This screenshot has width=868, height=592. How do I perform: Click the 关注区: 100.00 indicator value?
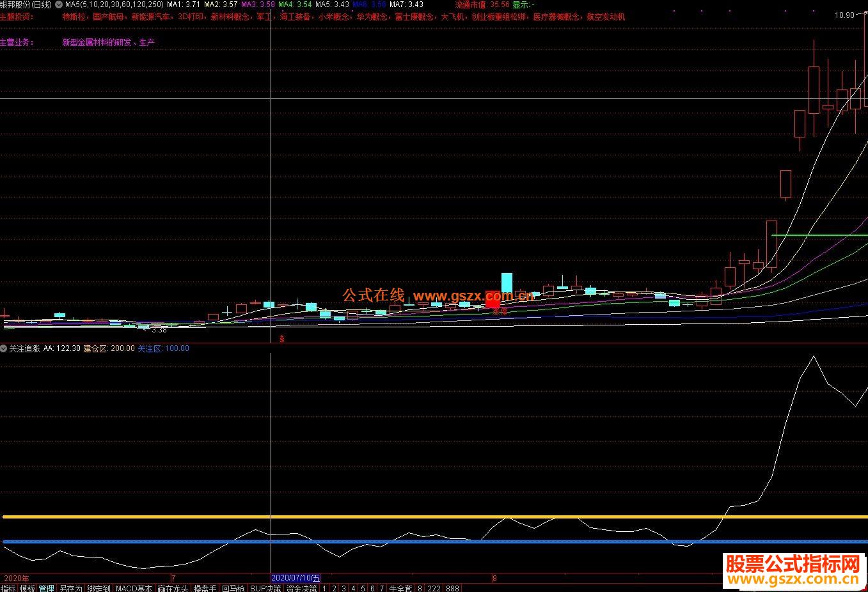pos(164,348)
